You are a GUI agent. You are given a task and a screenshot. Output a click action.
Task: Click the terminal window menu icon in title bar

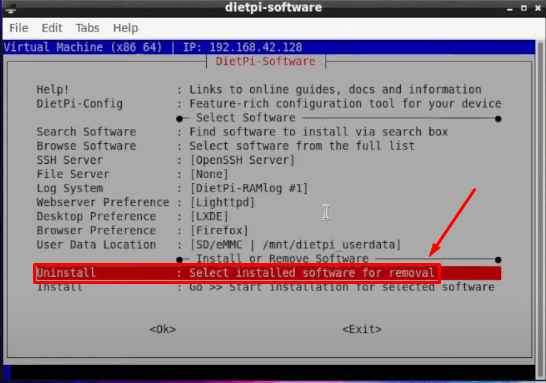click(10, 8)
